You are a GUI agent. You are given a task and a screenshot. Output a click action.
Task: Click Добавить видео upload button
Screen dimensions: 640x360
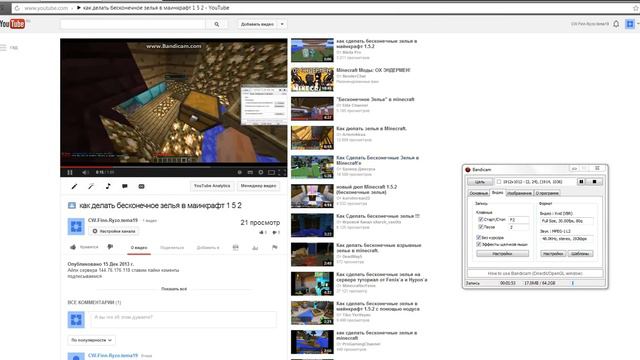tap(257, 24)
